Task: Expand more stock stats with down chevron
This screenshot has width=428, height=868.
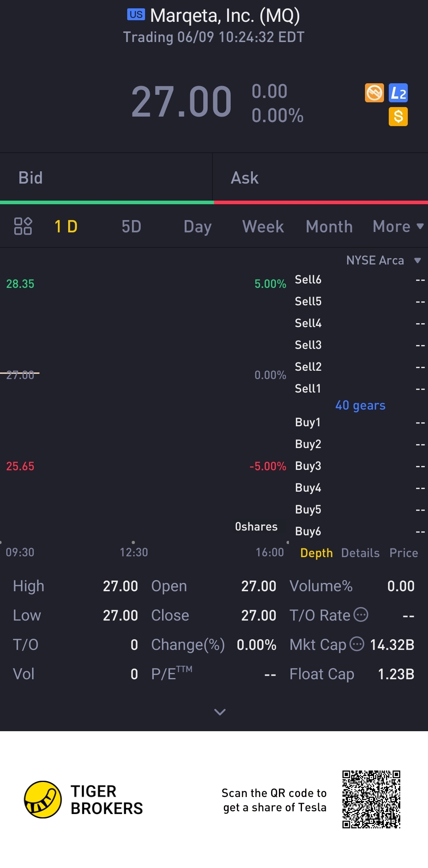Action: pos(220,712)
